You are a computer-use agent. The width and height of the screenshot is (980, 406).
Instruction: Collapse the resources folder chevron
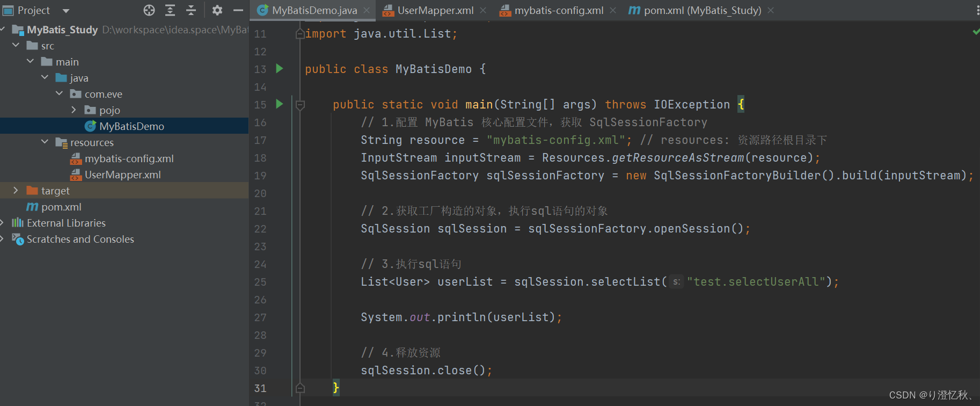(x=45, y=142)
